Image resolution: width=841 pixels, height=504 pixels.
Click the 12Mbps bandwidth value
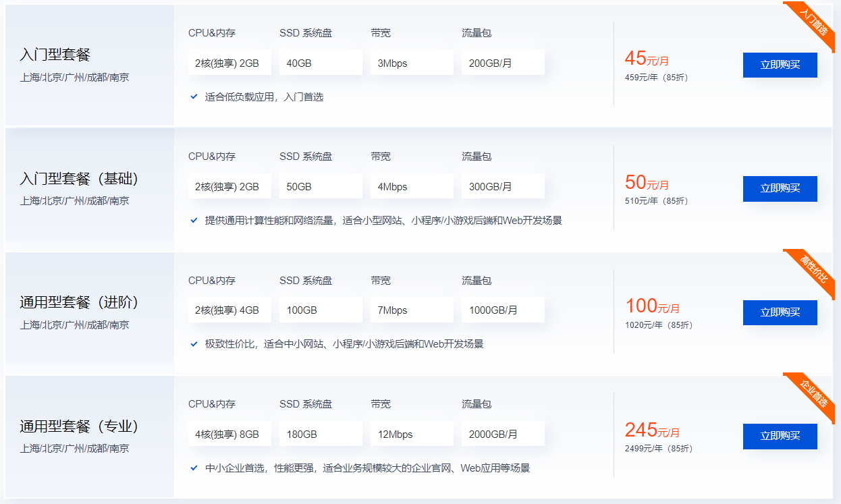[412, 434]
